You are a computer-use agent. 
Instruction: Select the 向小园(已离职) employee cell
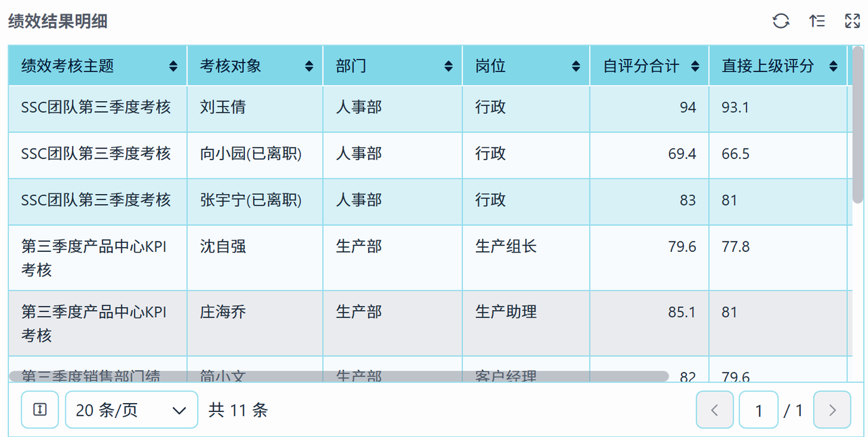pyautogui.click(x=255, y=155)
